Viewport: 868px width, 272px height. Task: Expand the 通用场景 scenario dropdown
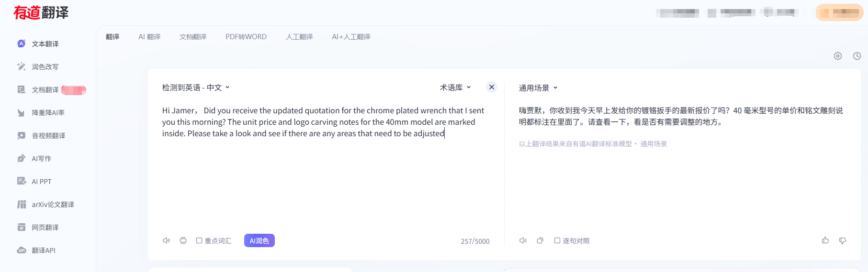click(538, 88)
